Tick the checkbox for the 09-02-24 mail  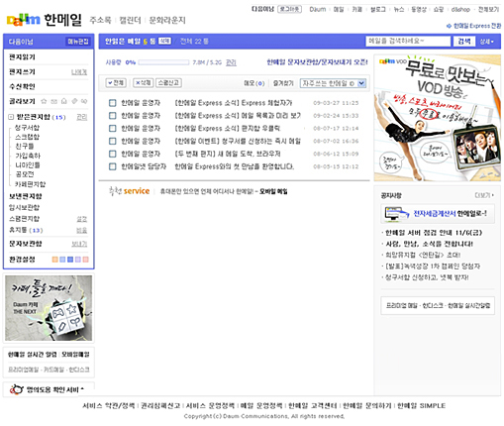(x=113, y=116)
